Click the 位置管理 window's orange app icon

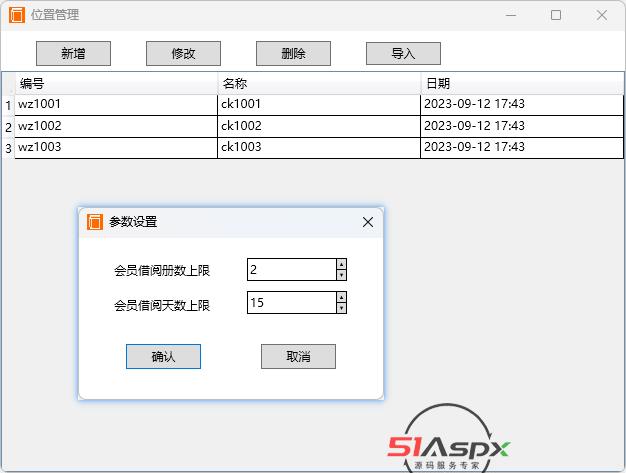(17, 15)
